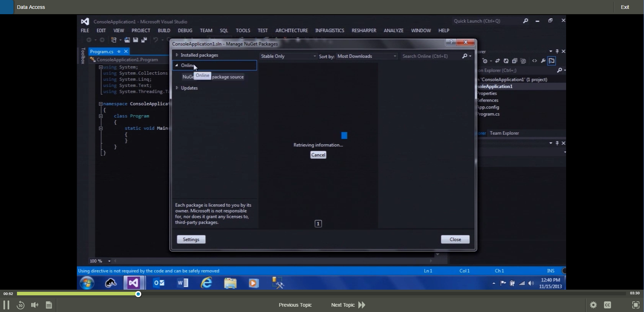Click Solution Explorer Sync with Active Document
The height and width of the screenshot is (312, 644).
point(497,61)
